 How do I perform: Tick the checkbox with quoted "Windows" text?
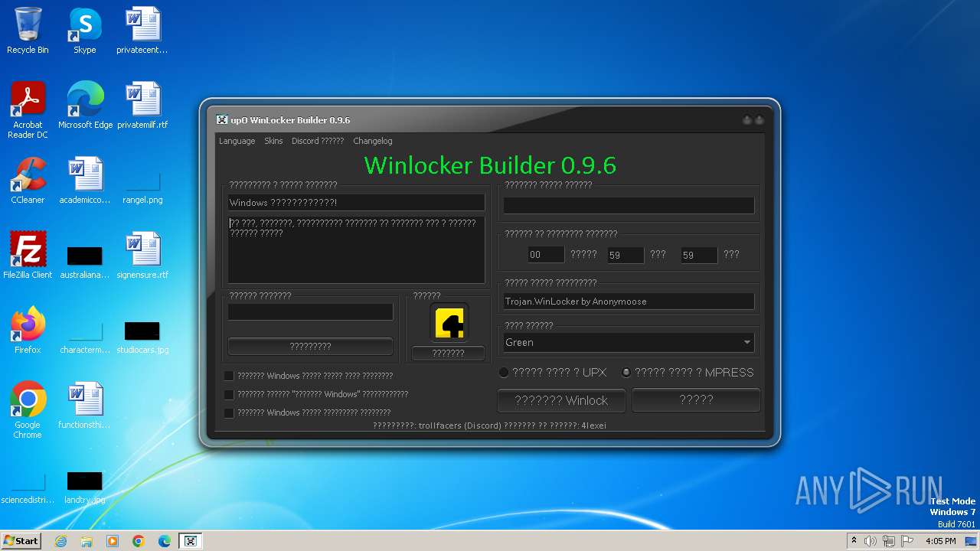[x=229, y=394]
